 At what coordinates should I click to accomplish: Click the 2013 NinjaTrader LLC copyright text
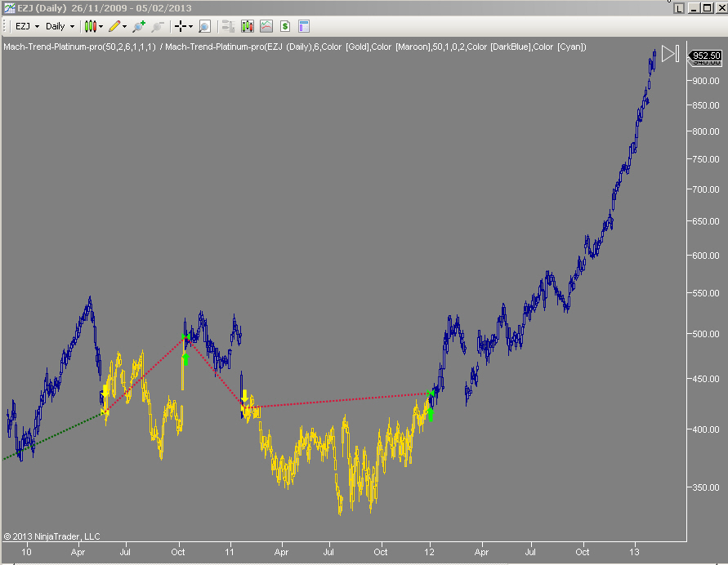[53, 536]
